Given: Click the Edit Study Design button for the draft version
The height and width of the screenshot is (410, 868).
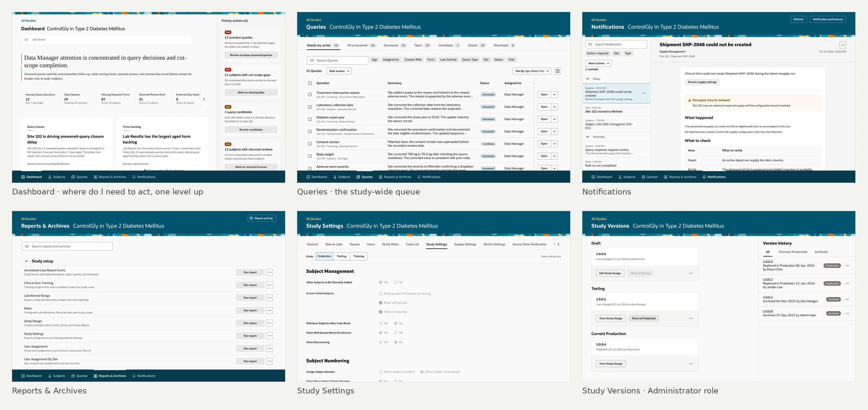Looking at the screenshot, I should click(610, 273).
